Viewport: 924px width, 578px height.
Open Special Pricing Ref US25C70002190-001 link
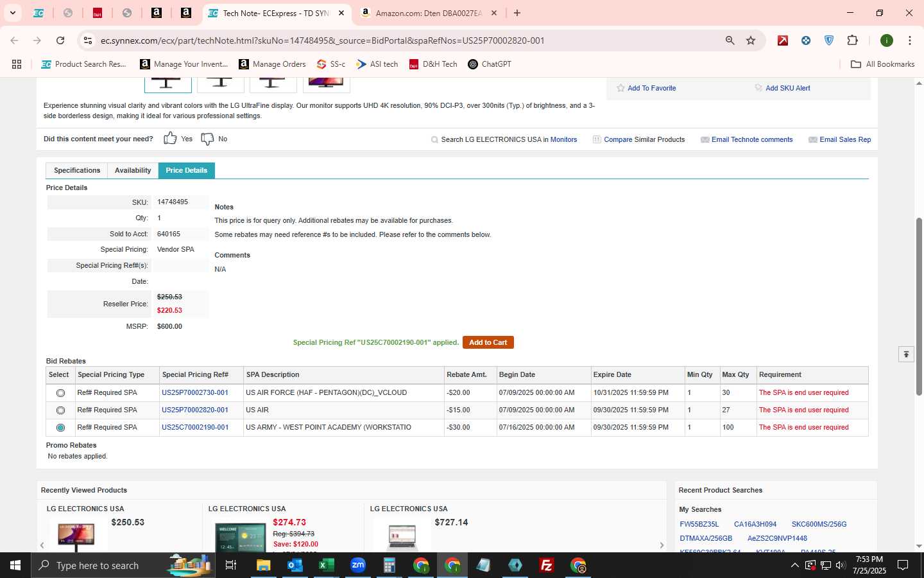(x=195, y=427)
